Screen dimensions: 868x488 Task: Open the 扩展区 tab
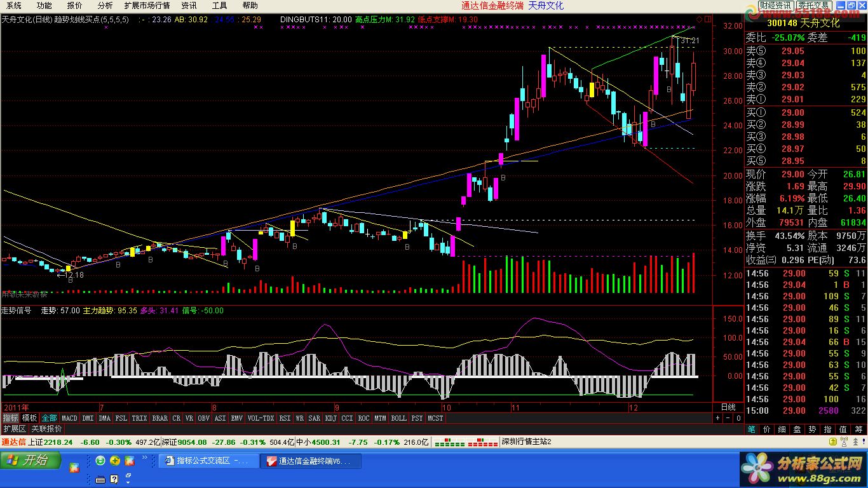(x=15, y=429)
